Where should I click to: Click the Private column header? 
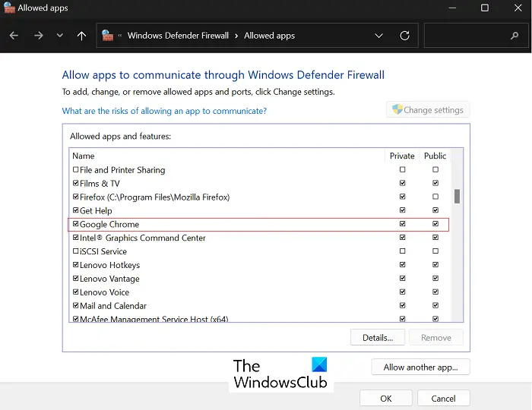click(x=402, y=156)
